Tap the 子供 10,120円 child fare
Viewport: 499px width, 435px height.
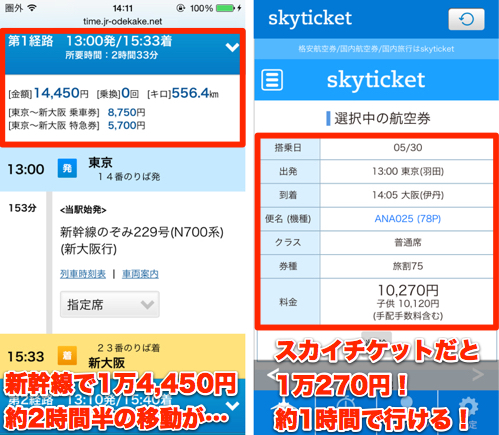(408, 304)
